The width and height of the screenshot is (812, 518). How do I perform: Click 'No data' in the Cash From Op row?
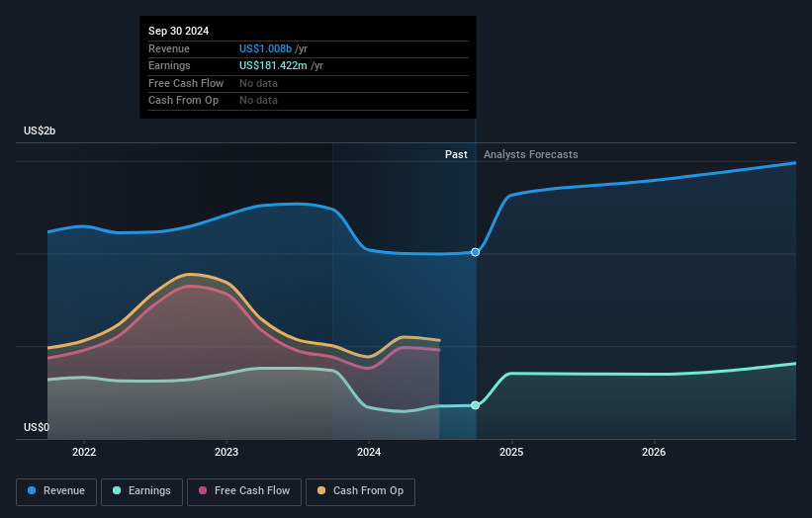pyautogui.click(x=258, y=101)
